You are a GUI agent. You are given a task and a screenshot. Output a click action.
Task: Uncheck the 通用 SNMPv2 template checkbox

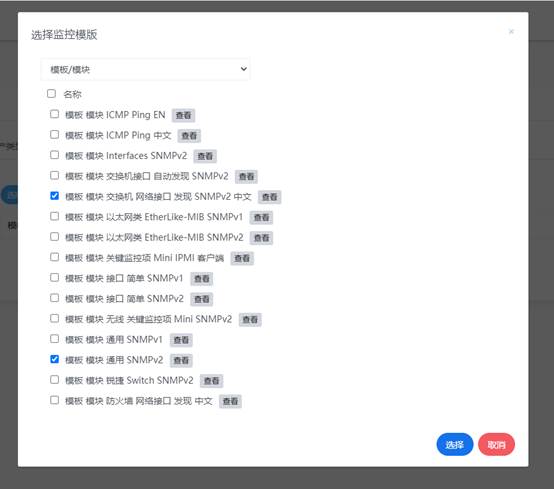point(54,359)
